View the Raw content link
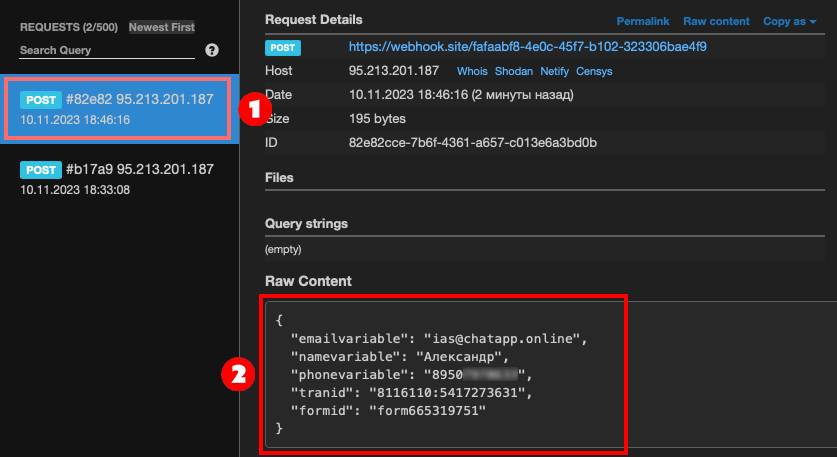This screenshot has height=457, width=837. (x=716, y=21)
